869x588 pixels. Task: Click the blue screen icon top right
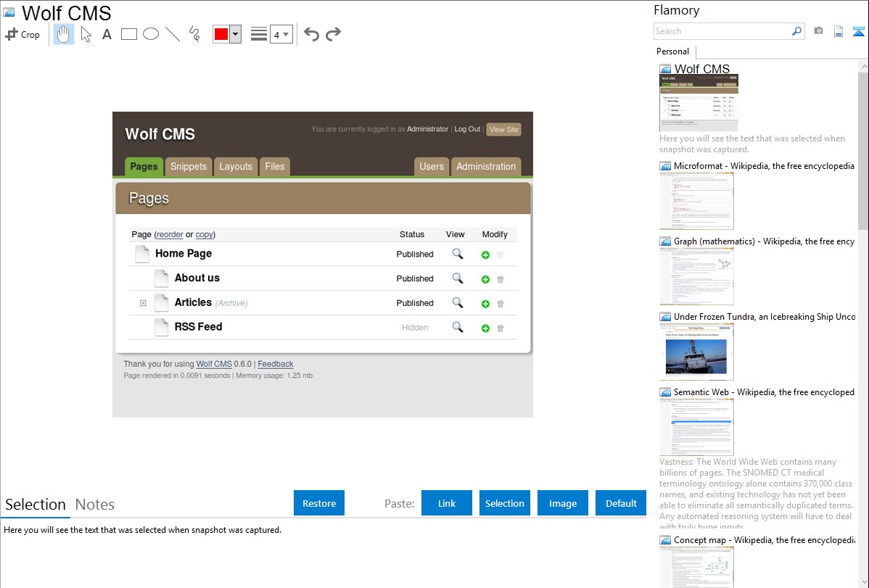(858, 32)
